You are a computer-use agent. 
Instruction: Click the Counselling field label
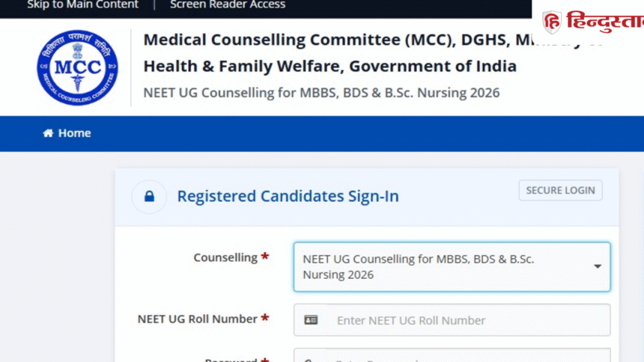(x=225, y=258)
